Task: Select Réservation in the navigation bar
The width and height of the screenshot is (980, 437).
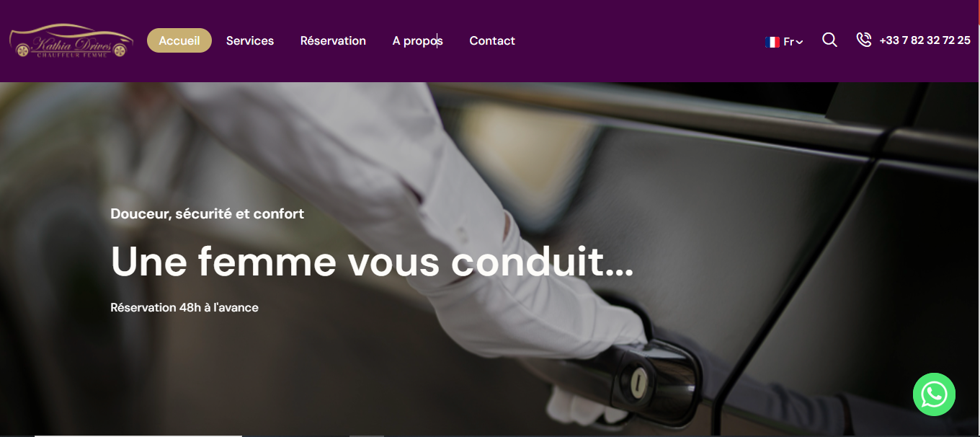Action: 333,40
